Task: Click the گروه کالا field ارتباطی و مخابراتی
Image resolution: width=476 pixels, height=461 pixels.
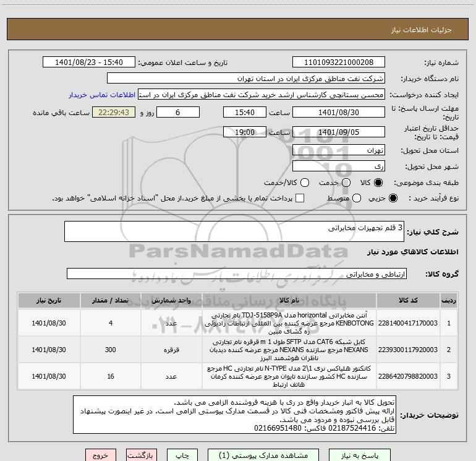Action: pyautogui.click(x=237, y=274)
